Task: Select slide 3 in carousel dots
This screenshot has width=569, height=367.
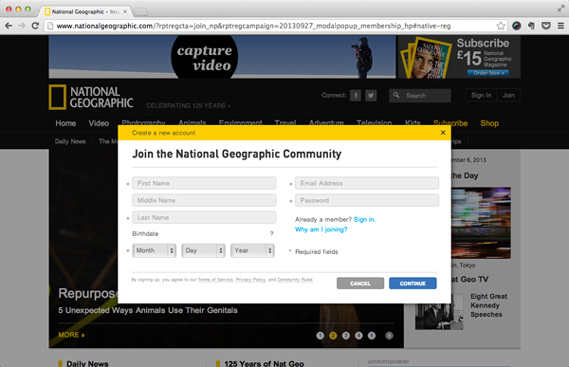Action: click(x=346, y=335)
